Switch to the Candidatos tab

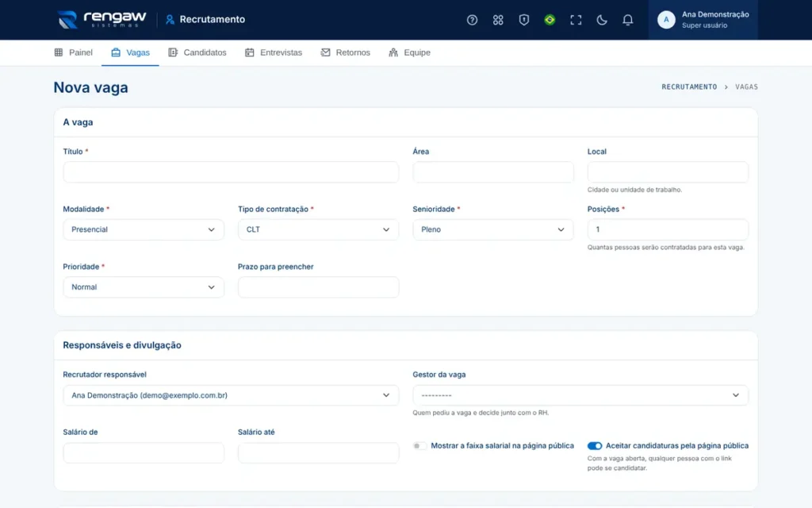pos(197,52)
